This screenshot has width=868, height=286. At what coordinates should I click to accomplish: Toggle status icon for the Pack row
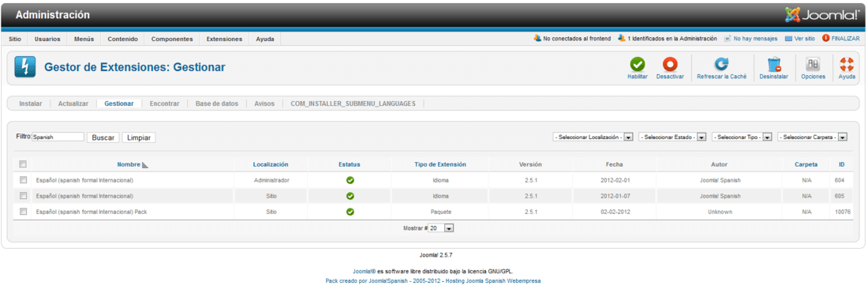click(350, 212)
